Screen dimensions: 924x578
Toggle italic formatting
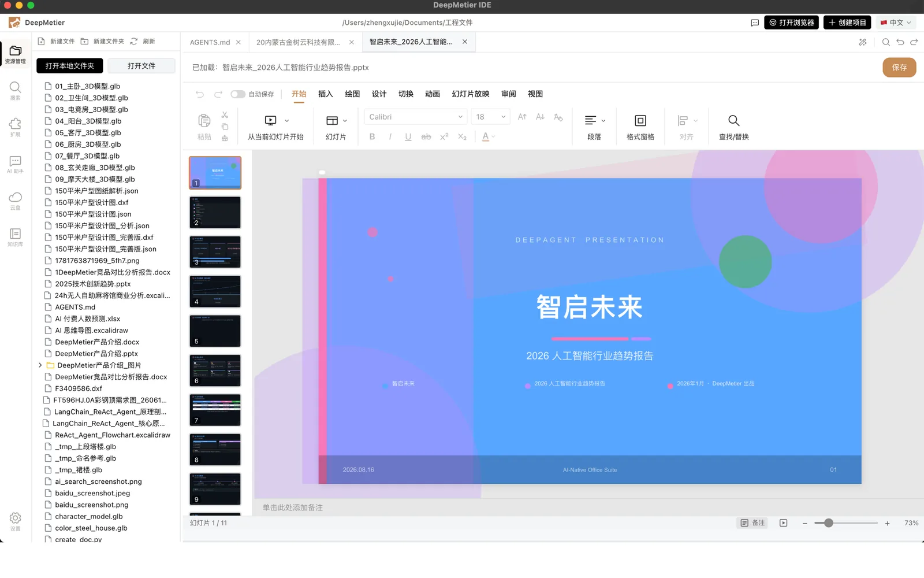pyautogui.click(x=390, y=137)
